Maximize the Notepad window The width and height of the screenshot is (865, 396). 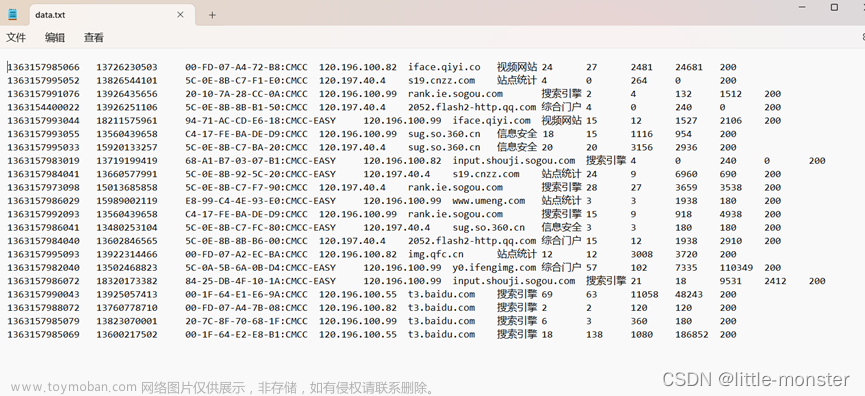(834, 7)
